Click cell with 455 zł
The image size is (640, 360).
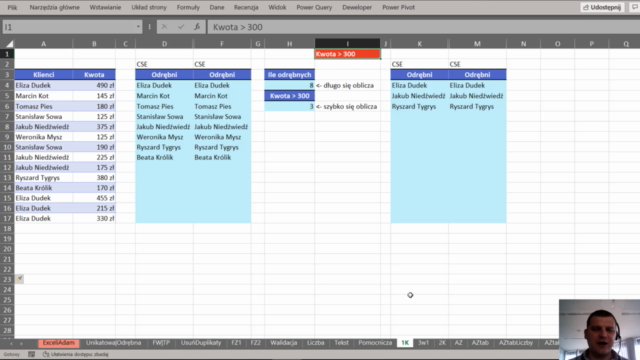coord(94,198)
